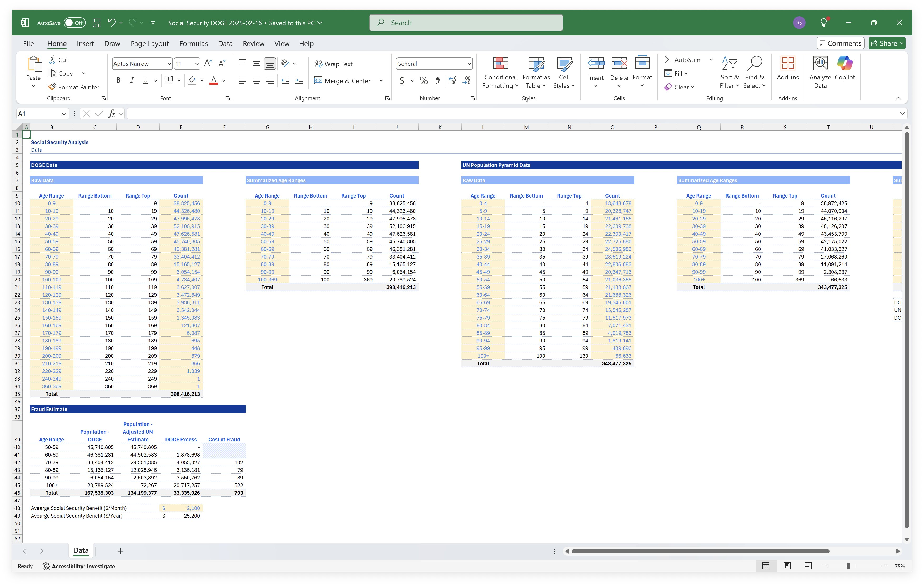Apply Percent Style format
This screenshot has height=586, width=924.
tap(424, 80)
